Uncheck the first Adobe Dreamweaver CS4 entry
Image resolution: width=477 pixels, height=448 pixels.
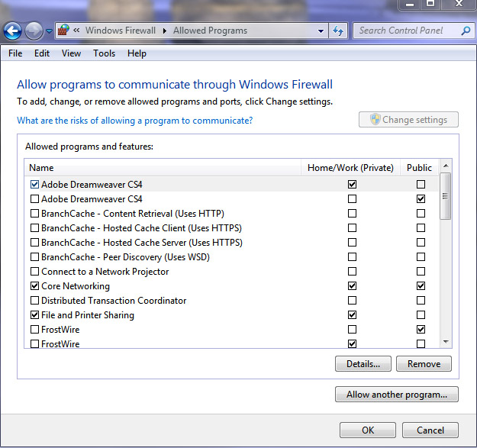[x=34, y=184]
